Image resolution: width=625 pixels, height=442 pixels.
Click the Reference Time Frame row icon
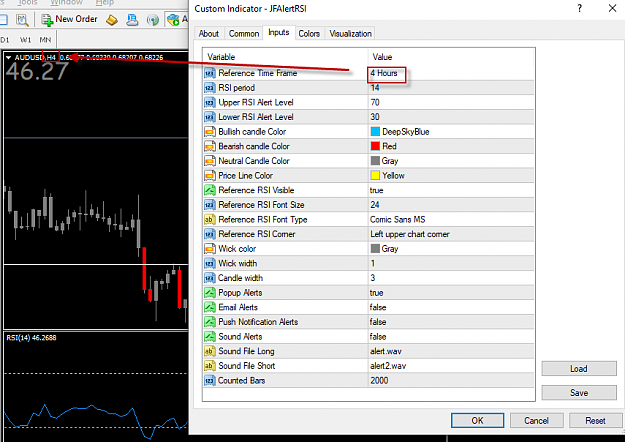pos(210,73)
